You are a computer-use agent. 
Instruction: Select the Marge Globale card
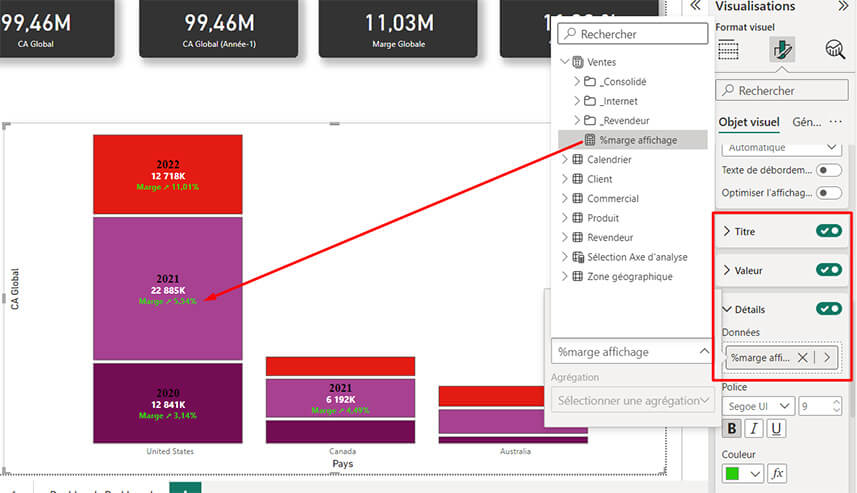tap(398, 28)
